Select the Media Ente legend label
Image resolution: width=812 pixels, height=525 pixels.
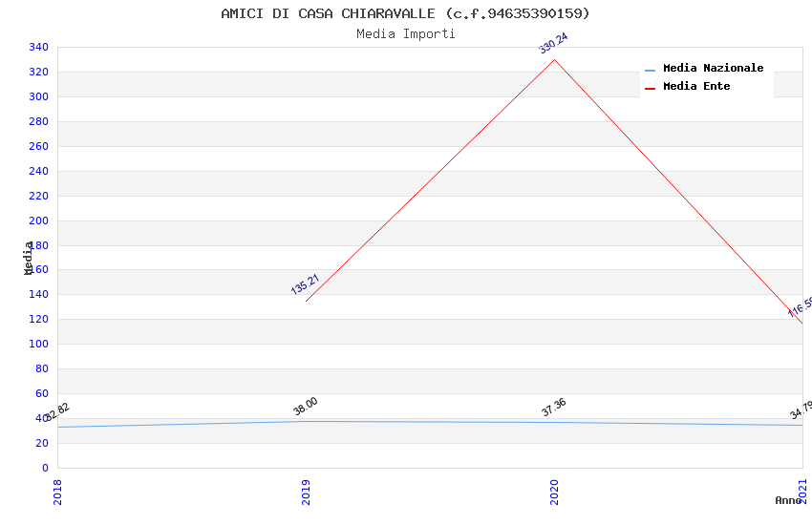pos(696,86)
